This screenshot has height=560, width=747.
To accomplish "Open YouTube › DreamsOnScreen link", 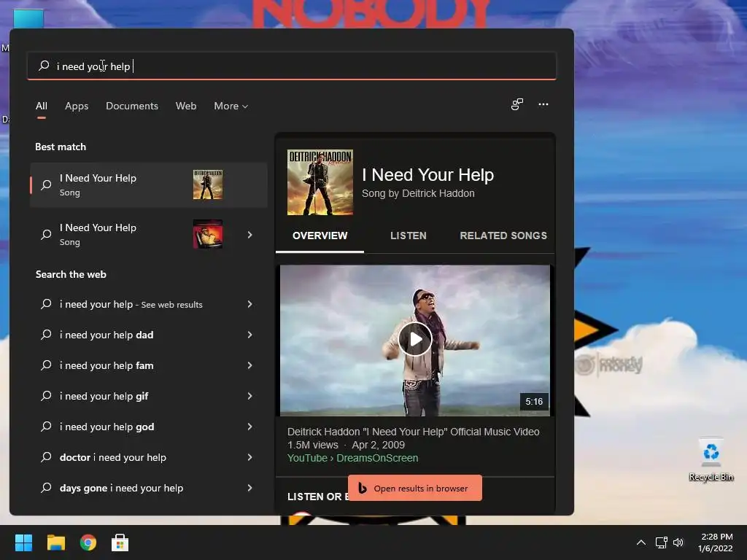I will [352, 458].
